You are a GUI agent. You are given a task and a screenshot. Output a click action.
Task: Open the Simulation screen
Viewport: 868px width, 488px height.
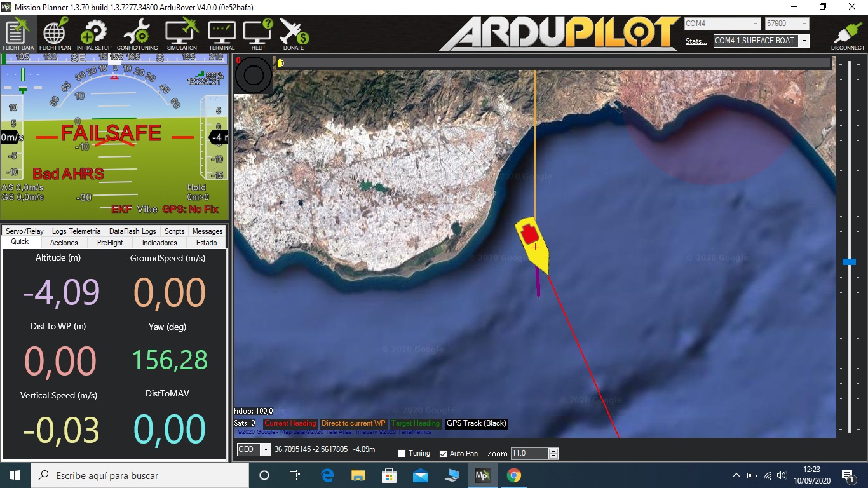point(182,34)
